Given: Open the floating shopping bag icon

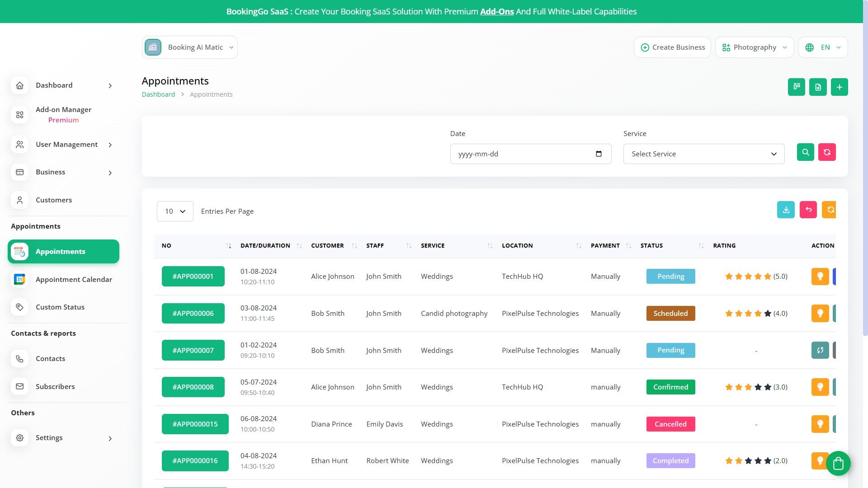Looking at the screenshot, I should (838, 463).
